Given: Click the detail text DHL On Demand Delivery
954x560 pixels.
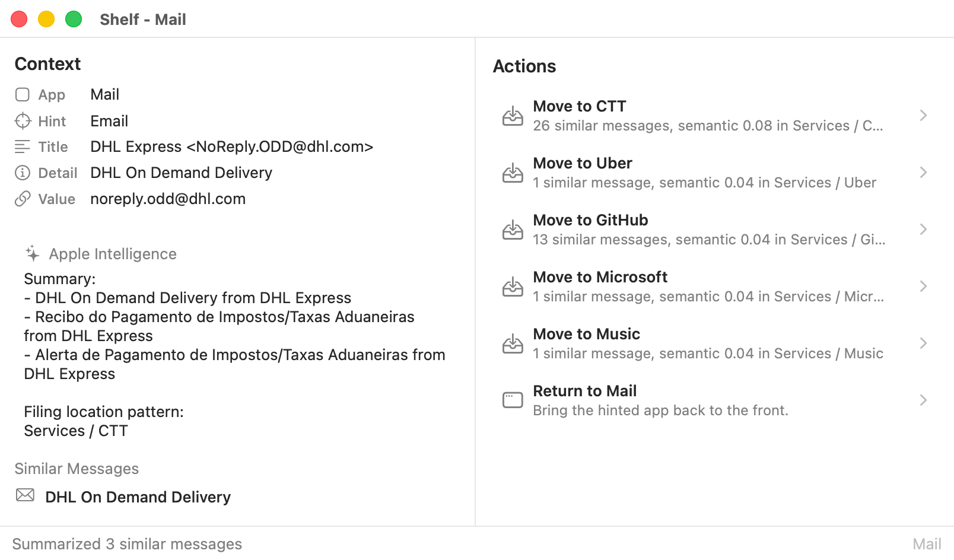Looking at the screenshot, I should pyautogui.click(x=181, y=173).
